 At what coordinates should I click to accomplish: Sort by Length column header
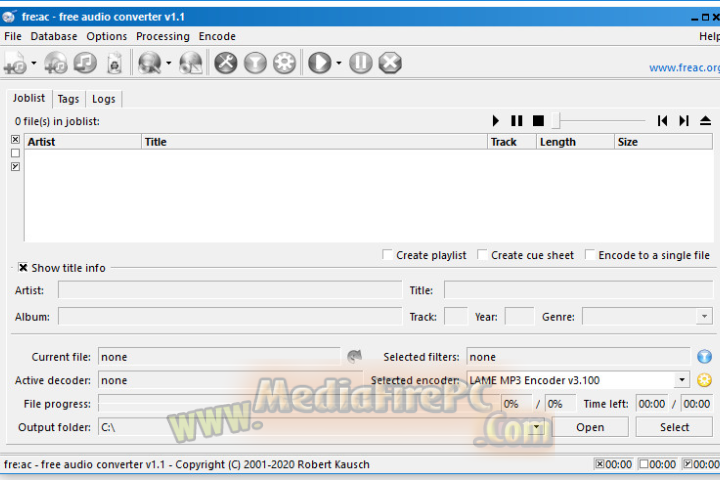575,142
